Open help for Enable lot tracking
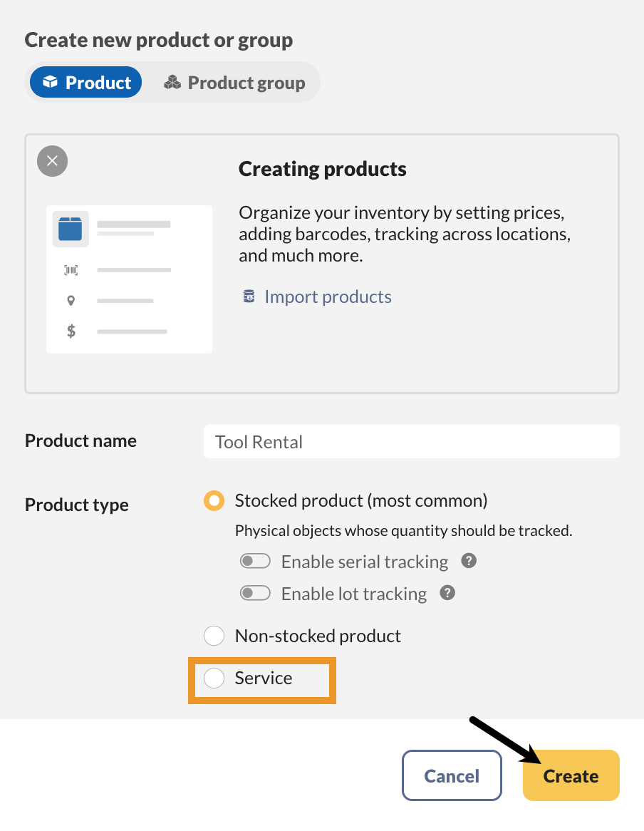The height and width of the screenshot is (831, 644). (x=447, y=593)
